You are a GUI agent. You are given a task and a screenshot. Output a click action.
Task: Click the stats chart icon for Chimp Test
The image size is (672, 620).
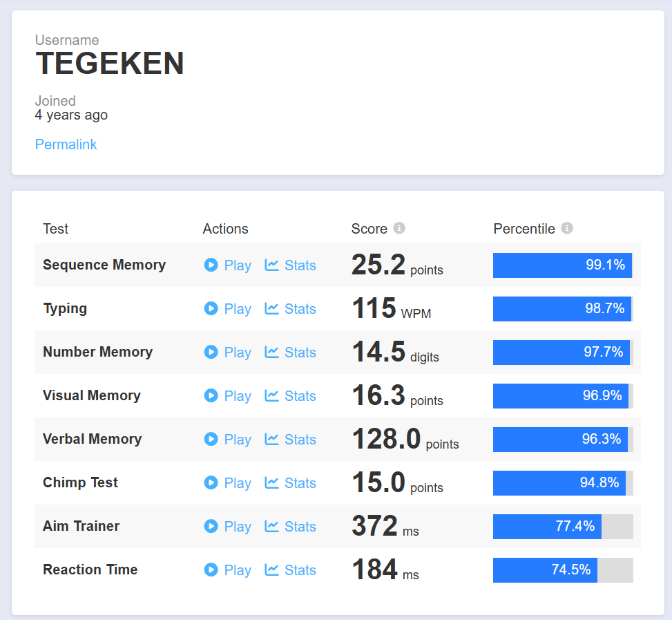point(272,482)
